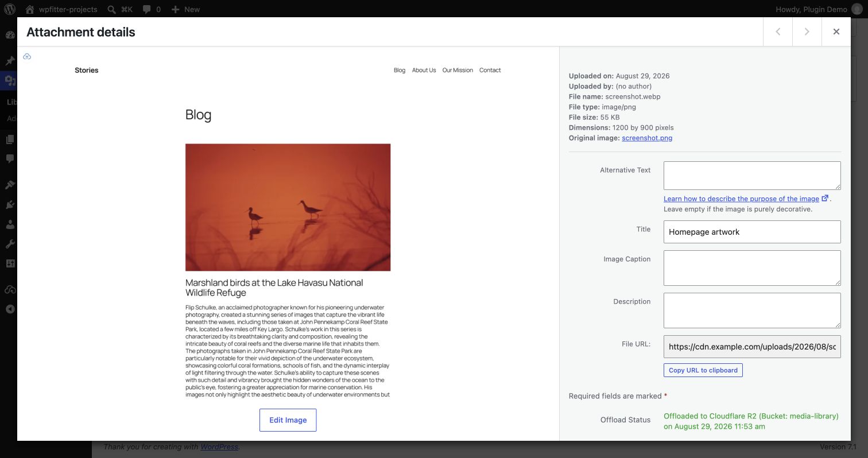
Task: Open the Tools wrench icon in sidebar
Action: [x=10, y=244]
